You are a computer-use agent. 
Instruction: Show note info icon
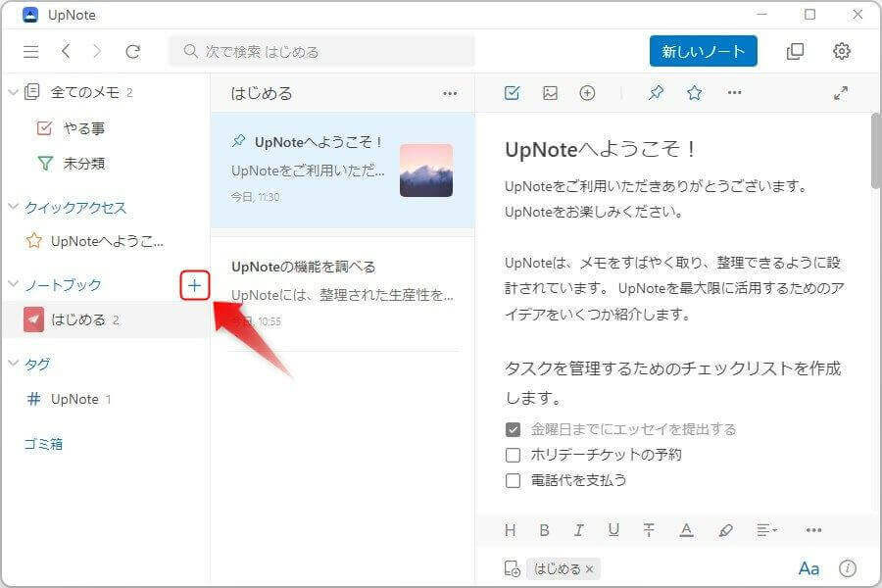(848, 568)
